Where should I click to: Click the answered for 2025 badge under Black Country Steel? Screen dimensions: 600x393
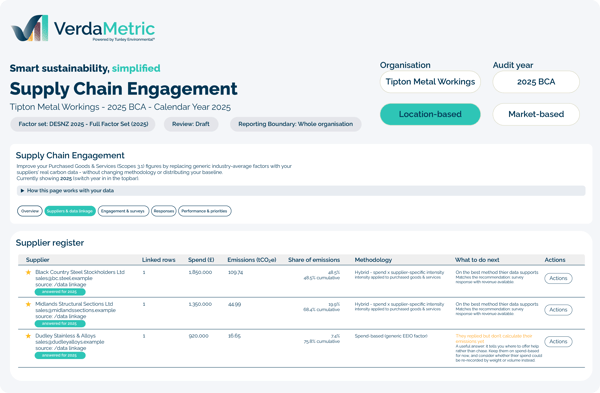[x=60, y=292]
